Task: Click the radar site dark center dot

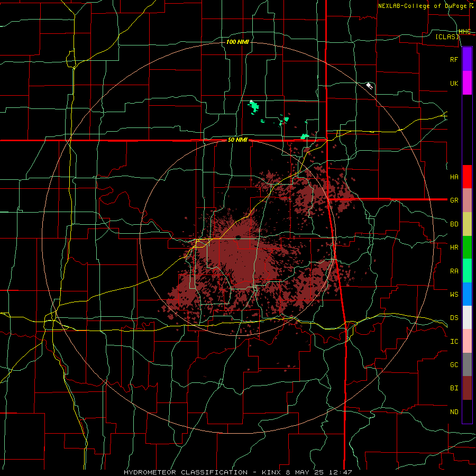Action: pos(238,237)
